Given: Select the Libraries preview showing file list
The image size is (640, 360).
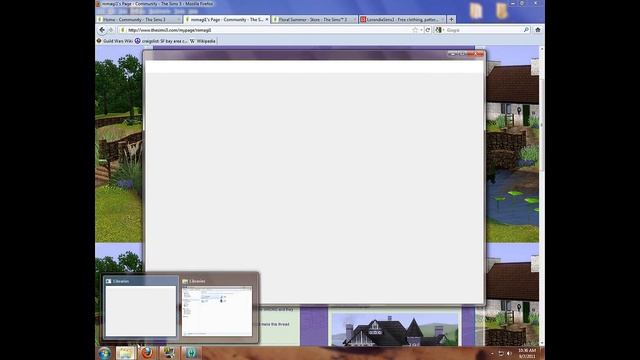Looking at the screenshot, I should coord(217,308).
